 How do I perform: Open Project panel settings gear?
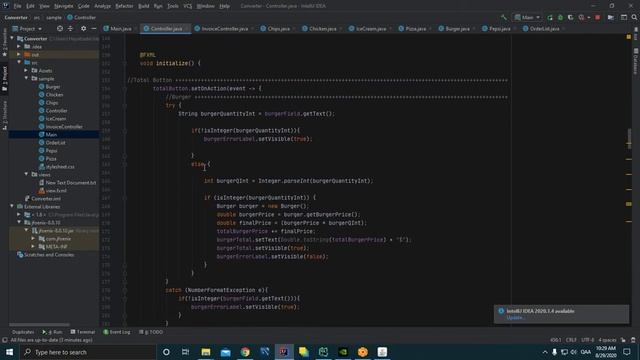[83, 29]
